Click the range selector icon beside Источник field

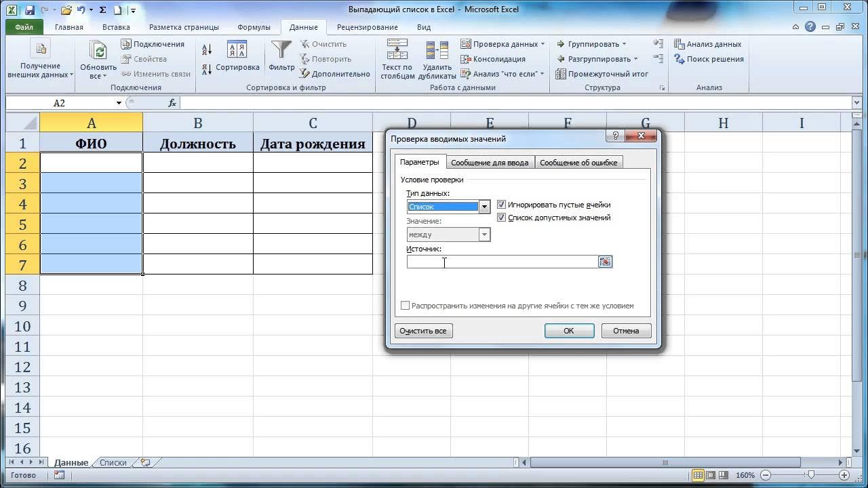point(605,262)
